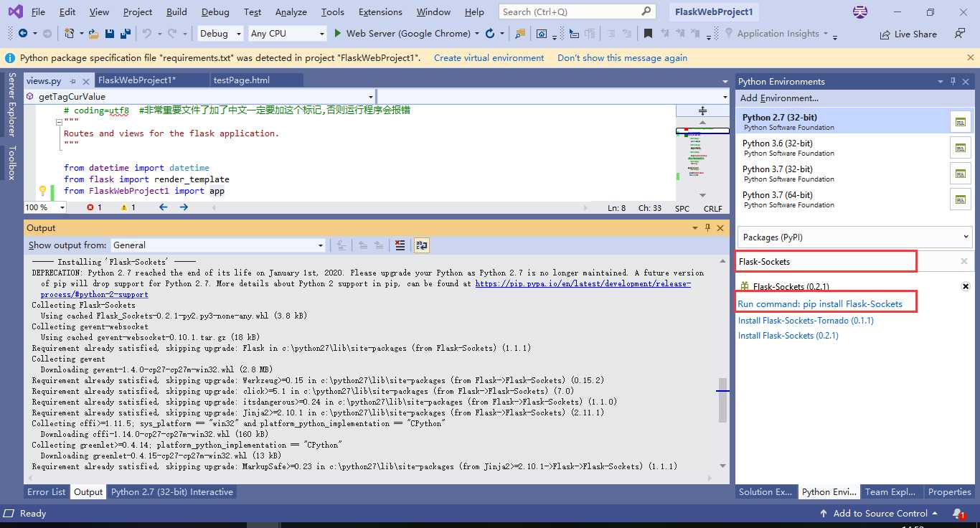
Task: Click the bookmark flag toolbar icon
Action: coord(648,33)
